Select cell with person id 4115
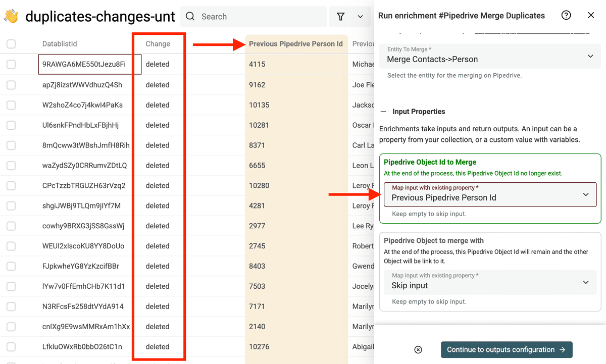The image size is (606, 364). (296, 64)
